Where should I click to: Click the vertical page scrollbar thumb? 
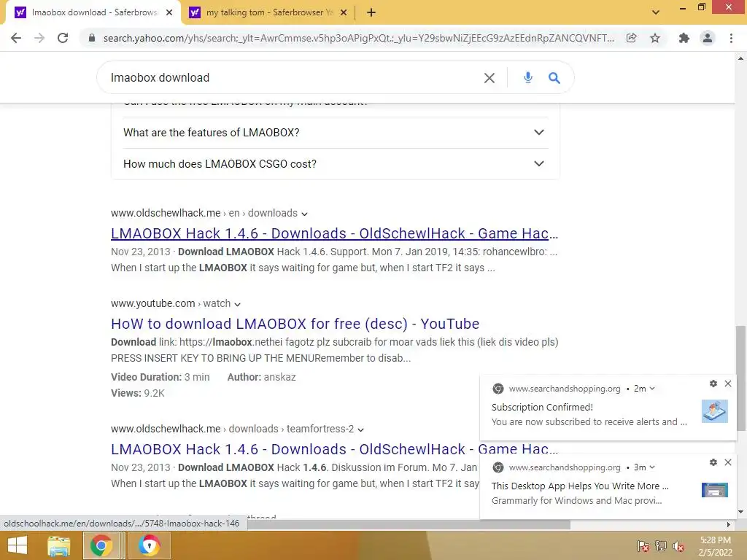[x=740, y=378]
